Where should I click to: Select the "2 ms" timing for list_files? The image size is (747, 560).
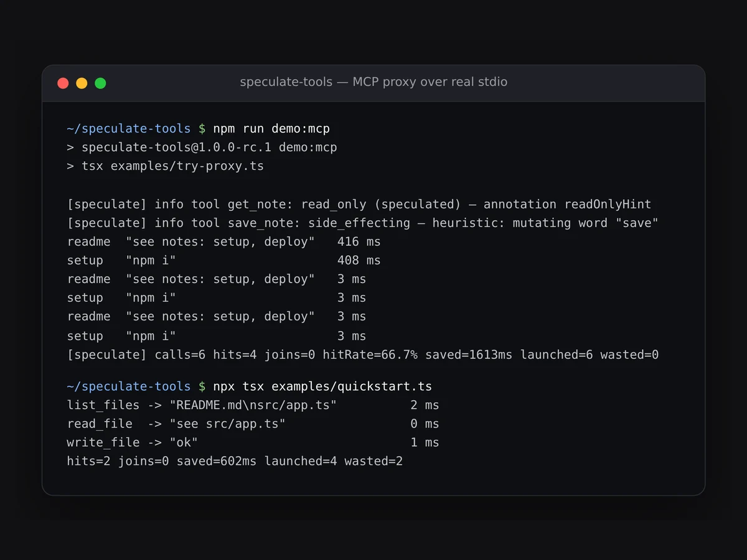click(x=425, y=405)
